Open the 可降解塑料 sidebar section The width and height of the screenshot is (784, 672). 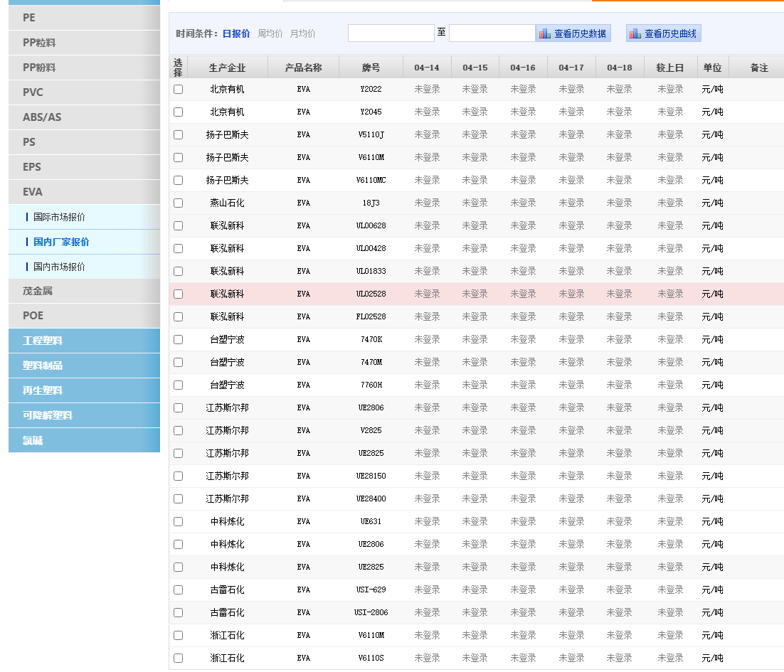tap(84, 415)
